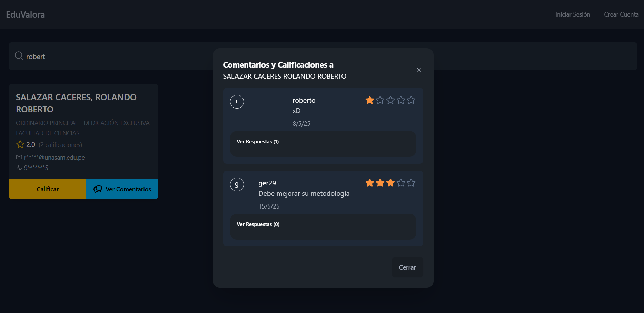Viewport: 644px width, 313px height.
Task: Click the fourth empty star in ger29's rating
Action: pyautogui.click(x=401, y=183)
